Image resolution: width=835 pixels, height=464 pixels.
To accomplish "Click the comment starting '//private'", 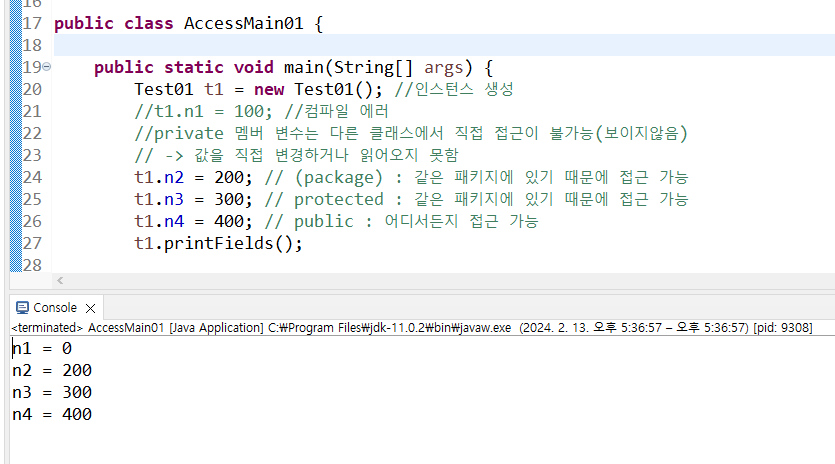I will click(x=411, y=133).
